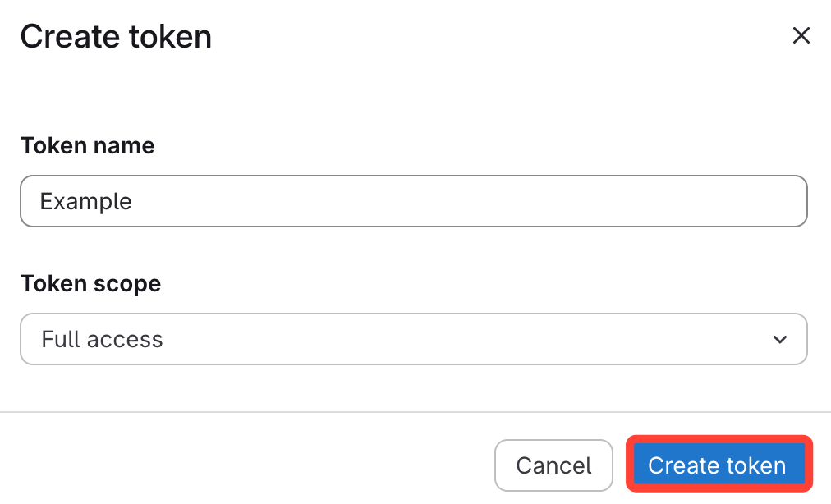Confirm with the blue Create token button
The width and height of the screenshot is (831, 504).
click(719, 465)
